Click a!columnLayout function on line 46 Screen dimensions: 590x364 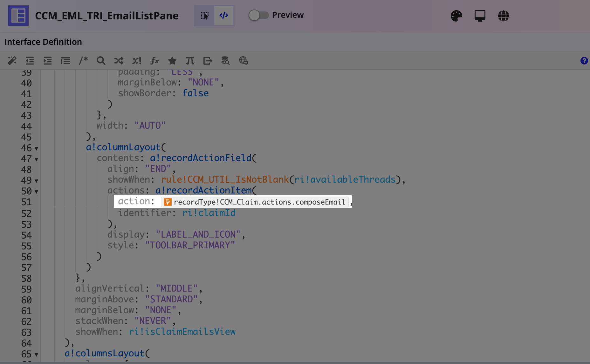[x=123, y=147]
